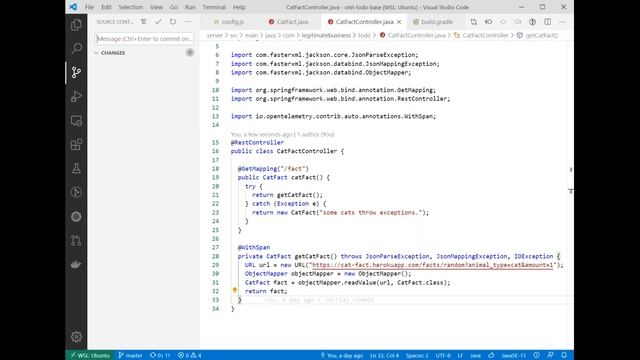
Task: Open Source Control more actions menu
Action: click(x=187, y=22)
